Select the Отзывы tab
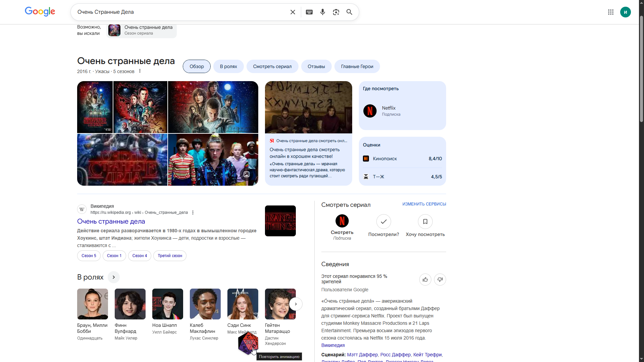Viewport: 644px width, 362px height. click(x=316, y=66)
